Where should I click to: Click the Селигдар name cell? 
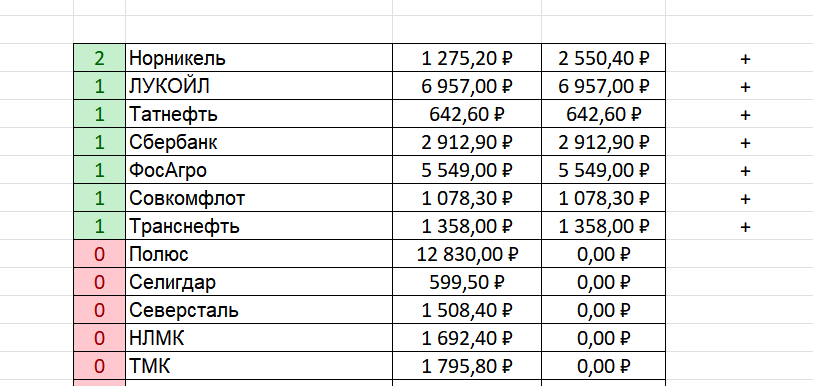259,282
